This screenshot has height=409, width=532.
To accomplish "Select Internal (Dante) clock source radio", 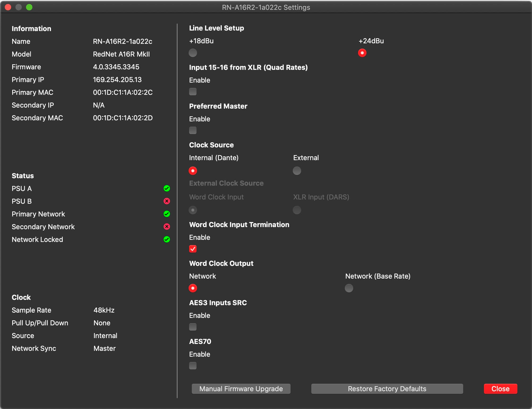I will (x=193, y=171).
